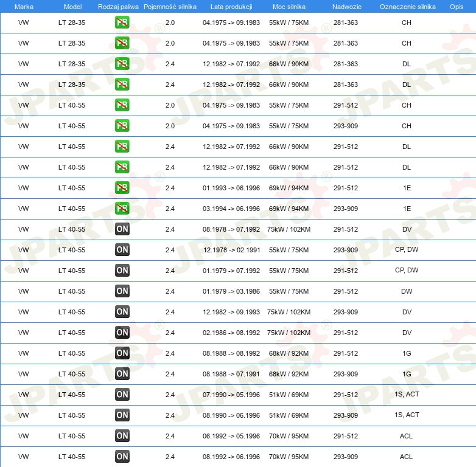This screenshot has height=467, width=476.
Task: Click the PB icon for the 03.1994 1E row
Action: click(122, 209)
